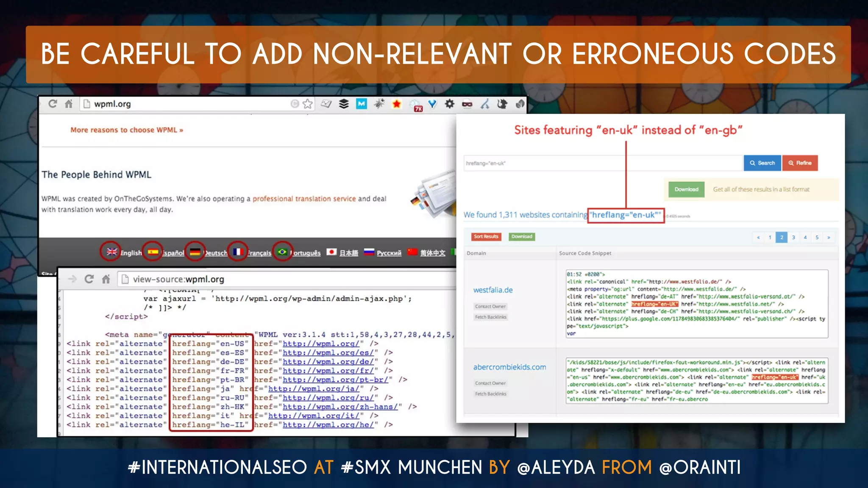Open the westfalia.de domain link
This screenshot has width=868, height=488.
pos(493,290)
